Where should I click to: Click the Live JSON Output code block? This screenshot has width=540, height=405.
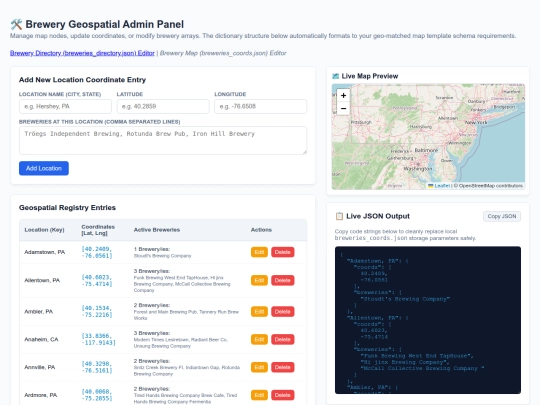click(428, 320)
